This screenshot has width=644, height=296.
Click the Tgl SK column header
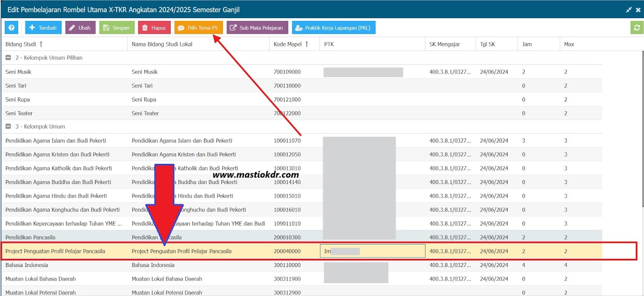pos(497,44)
